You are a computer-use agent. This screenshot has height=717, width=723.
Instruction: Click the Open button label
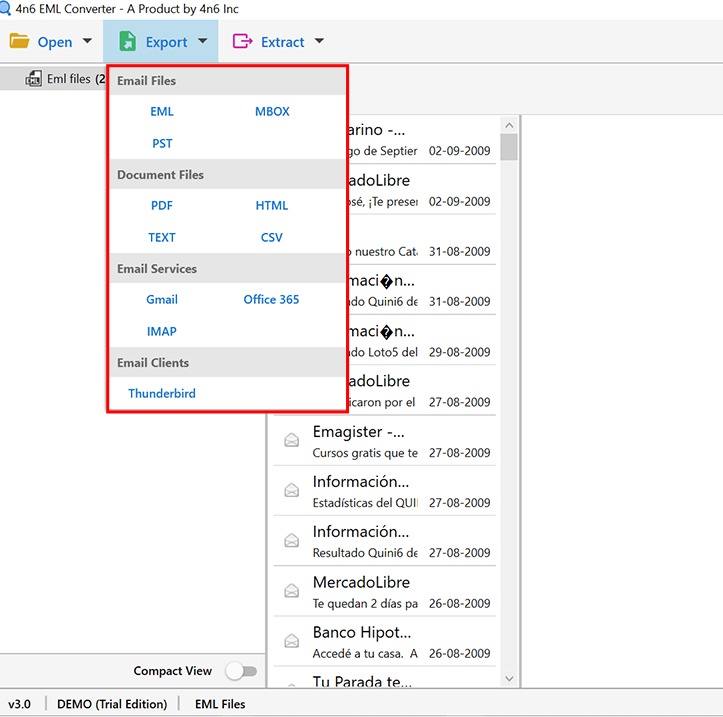click(x=55, y=42)
